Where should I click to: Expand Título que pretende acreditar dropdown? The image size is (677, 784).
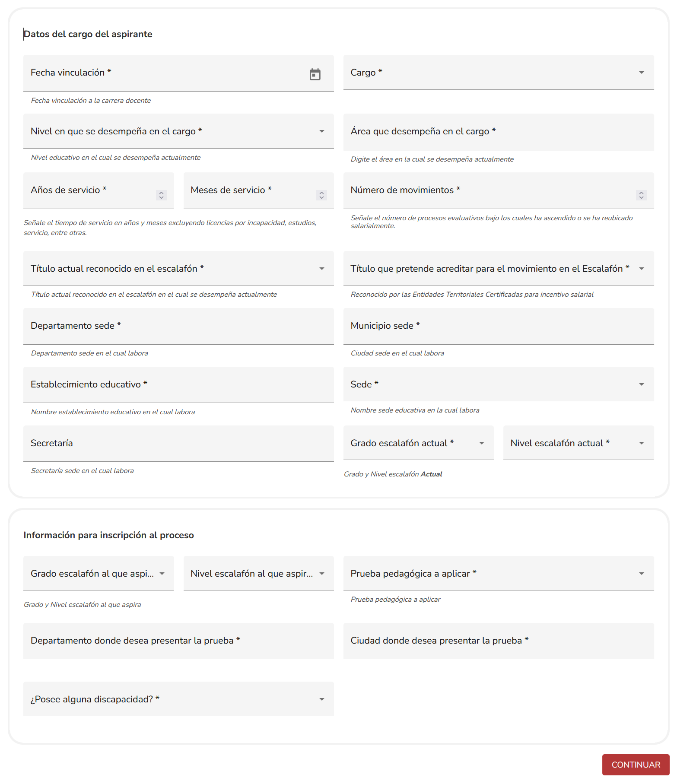click(498, 269)
